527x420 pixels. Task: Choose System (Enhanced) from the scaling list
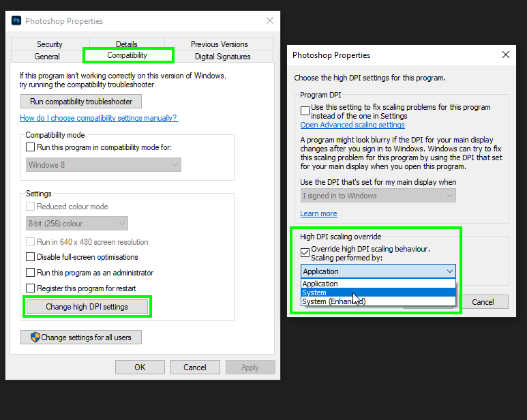point(378,301)
